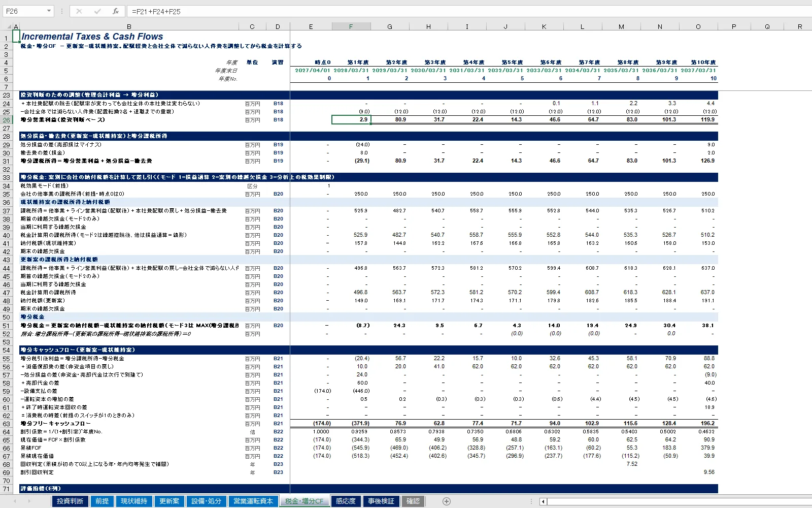Open the 確認 sheet tab
Screen dimensions: 812x508
(413, 501)
